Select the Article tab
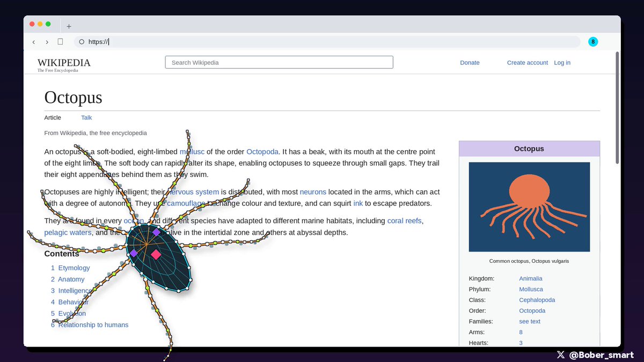Viewport: 644px width, 362px height. 53,117
